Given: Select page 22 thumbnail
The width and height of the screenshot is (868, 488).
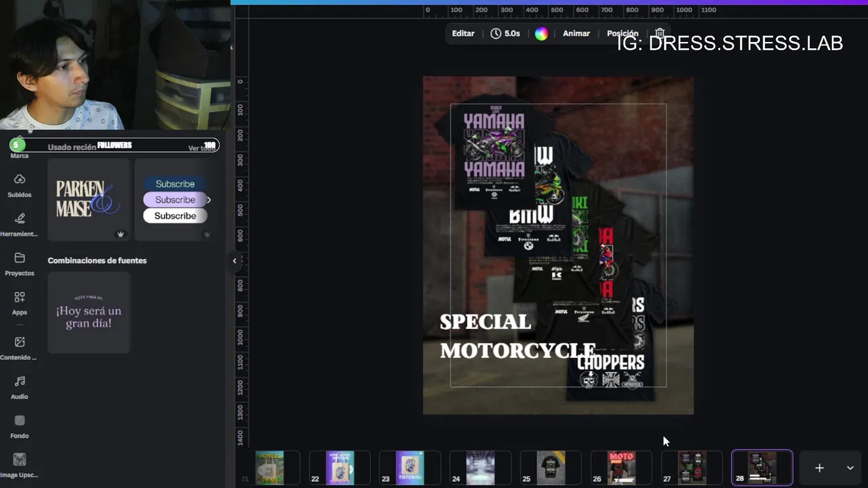Looking at the screenshot, I should tap(340, 468).
